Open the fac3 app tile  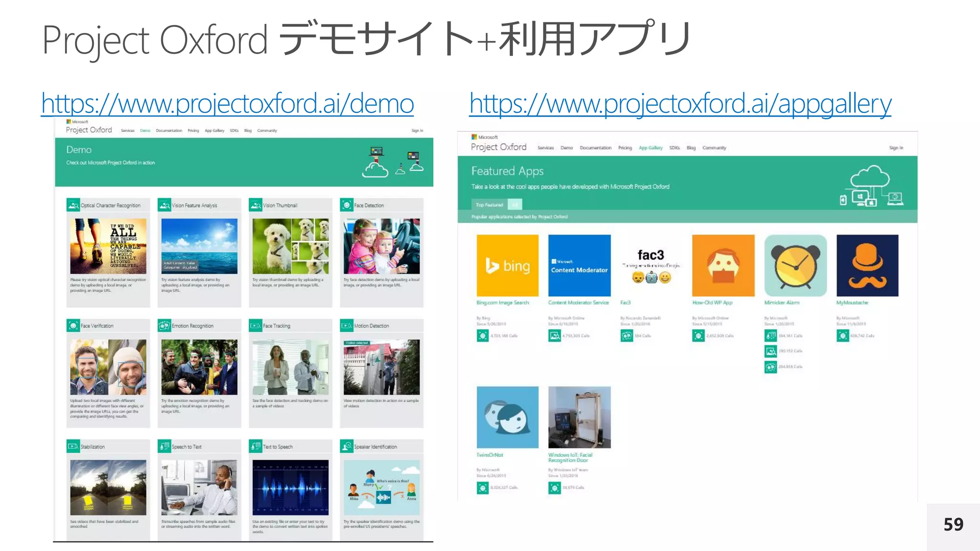click(x=651, y=265)
